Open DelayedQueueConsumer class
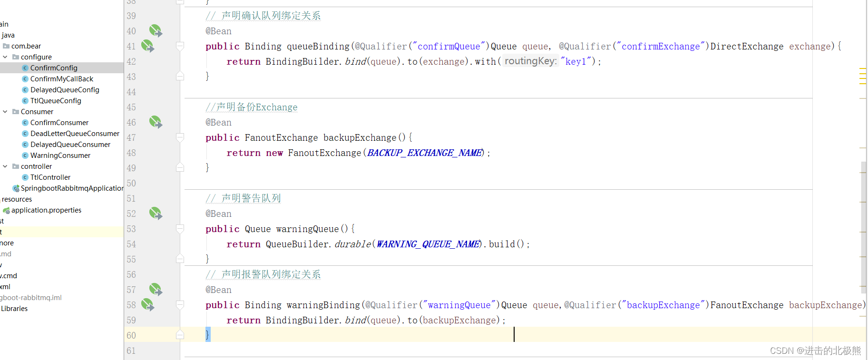This screenshot has height=360, width=868. [x=70, y=145]
